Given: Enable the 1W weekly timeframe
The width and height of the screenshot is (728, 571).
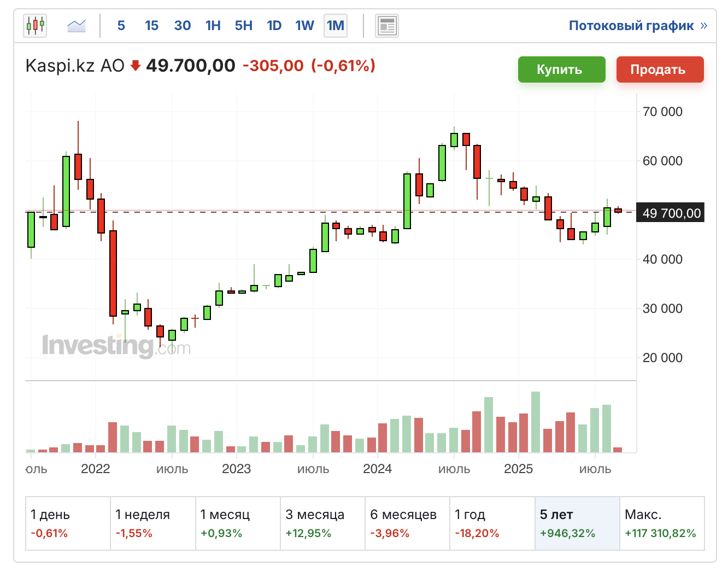Looking at the screenshot, I should click(304, 26).
